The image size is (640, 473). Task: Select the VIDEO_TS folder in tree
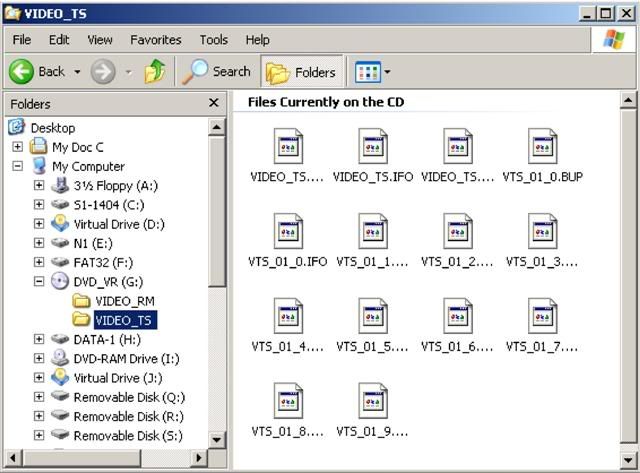coord(125,320)
